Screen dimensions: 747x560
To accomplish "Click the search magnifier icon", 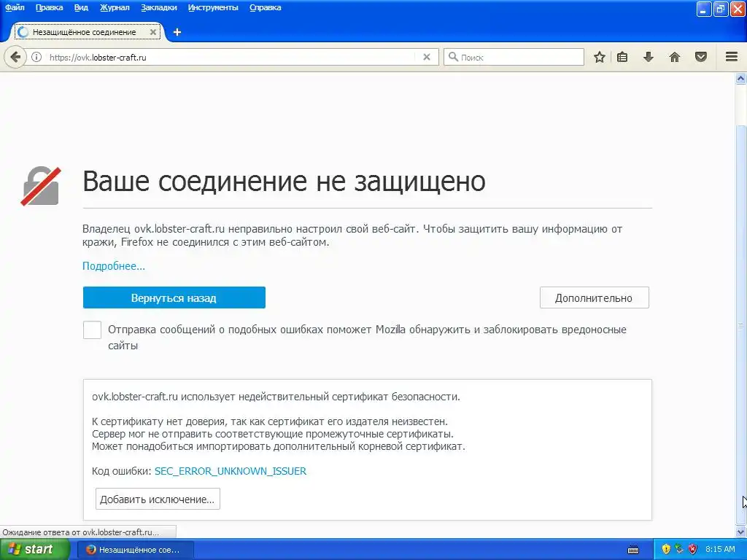I will [x=453, y=57].
